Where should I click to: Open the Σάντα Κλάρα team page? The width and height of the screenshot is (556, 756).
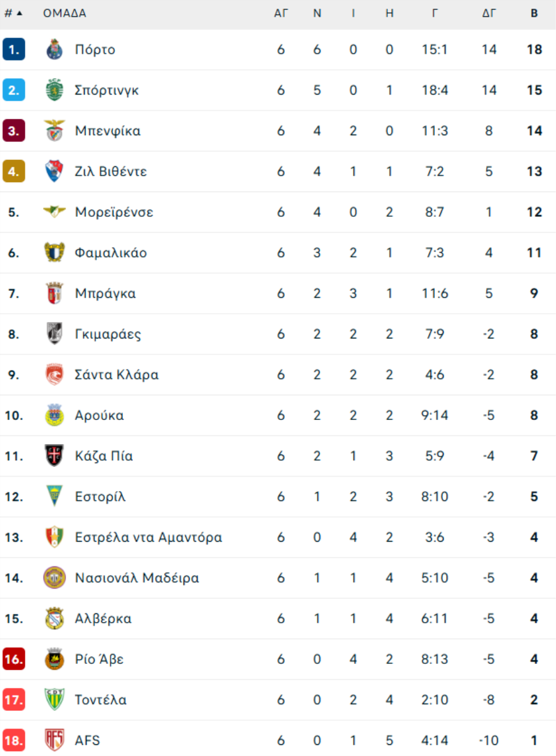[117, 375]
